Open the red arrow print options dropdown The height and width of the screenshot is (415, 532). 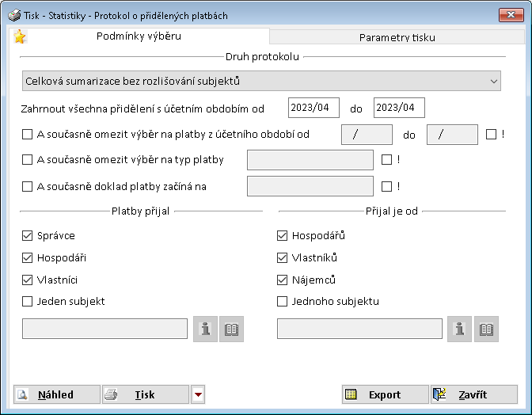pos(198,394)
